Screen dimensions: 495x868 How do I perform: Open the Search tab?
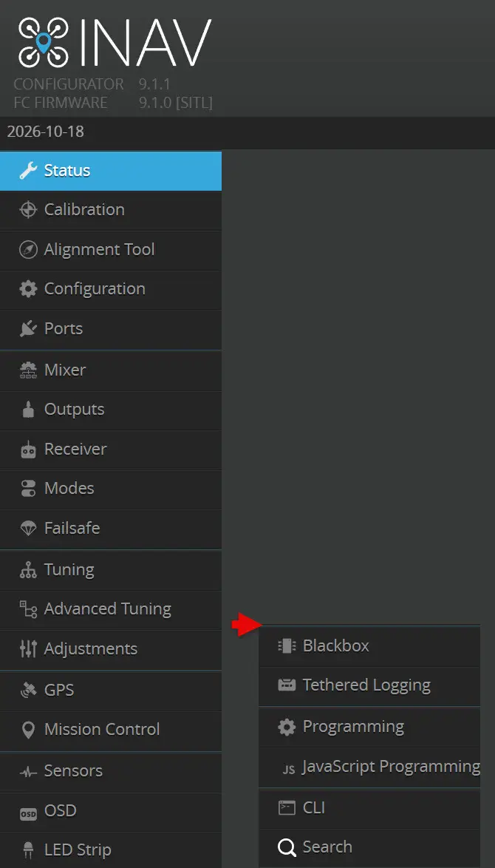coord(369,847)
